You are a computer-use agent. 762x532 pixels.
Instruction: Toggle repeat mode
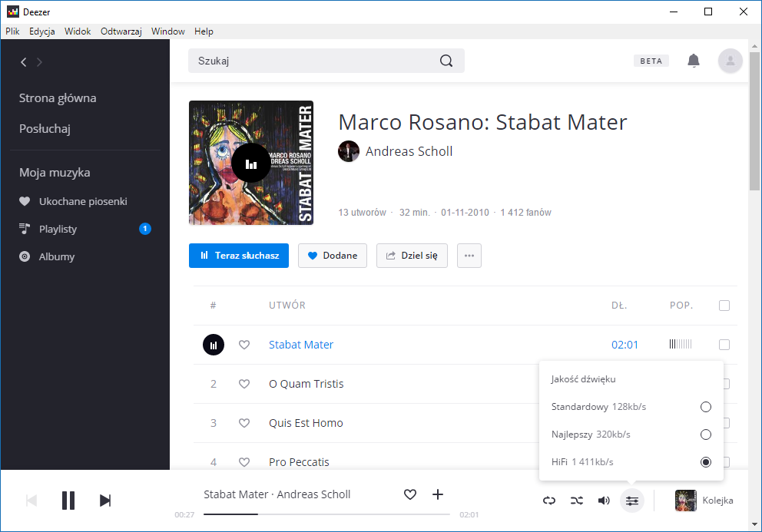tap(549, 501)
